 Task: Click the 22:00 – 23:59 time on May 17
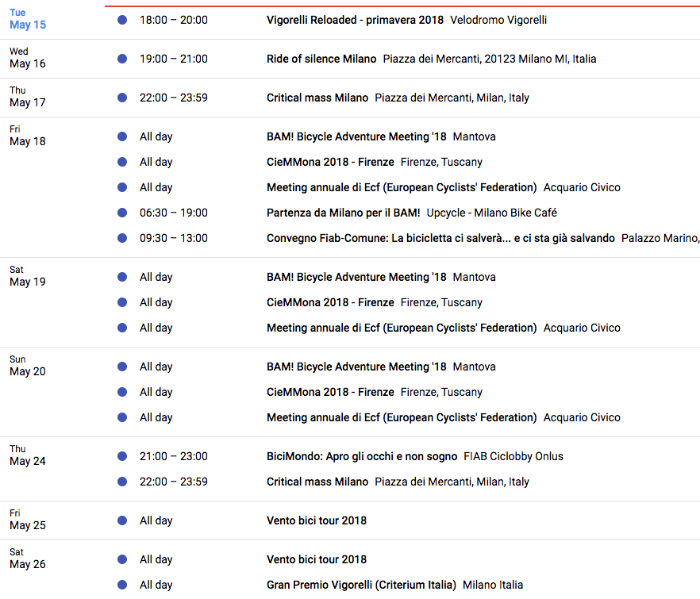(x=174, y=98)
